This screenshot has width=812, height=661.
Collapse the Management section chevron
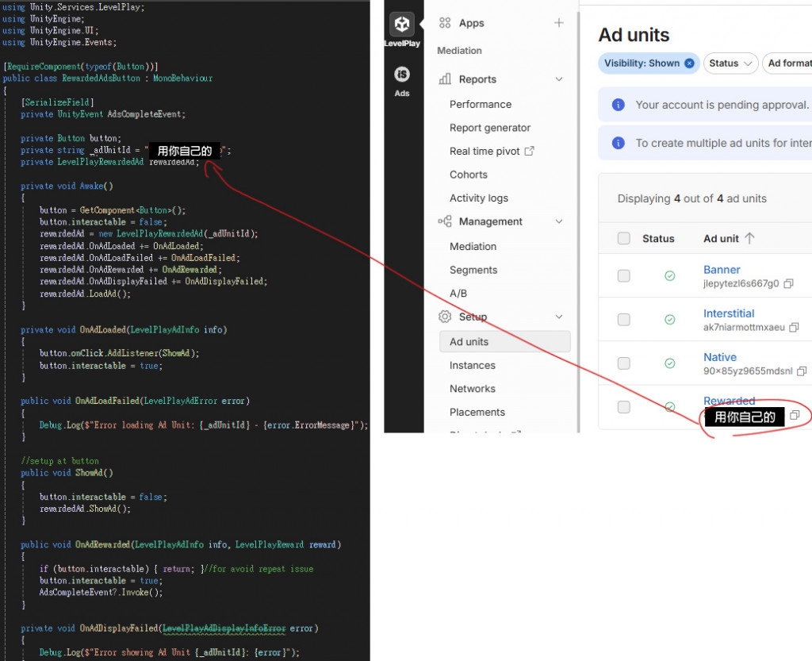pos(559,221)
